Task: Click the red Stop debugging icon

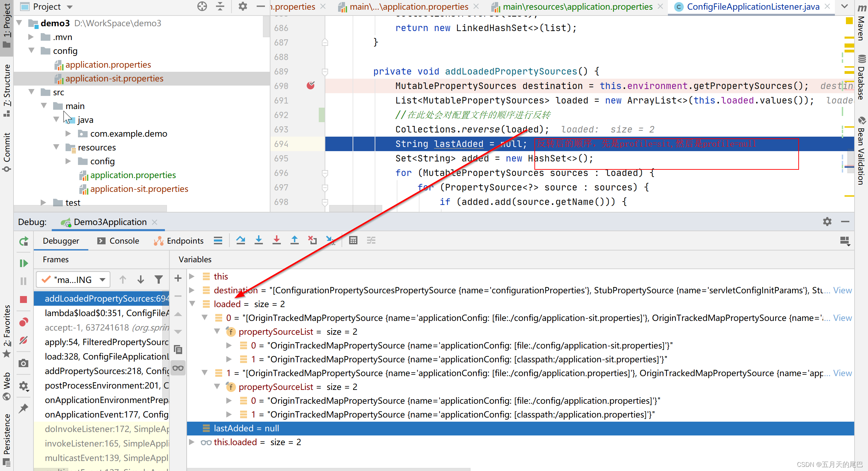Action: [x=23, y=300]
